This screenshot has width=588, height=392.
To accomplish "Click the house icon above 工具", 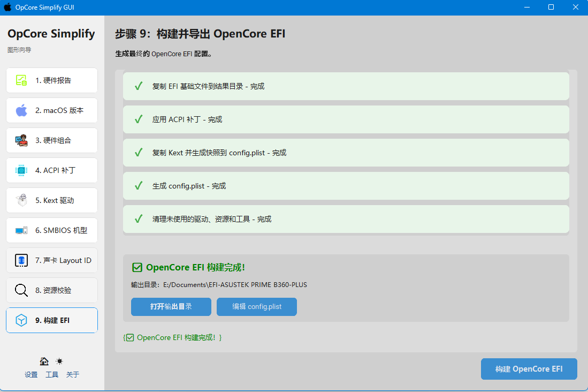I will [x=44, y=361].
